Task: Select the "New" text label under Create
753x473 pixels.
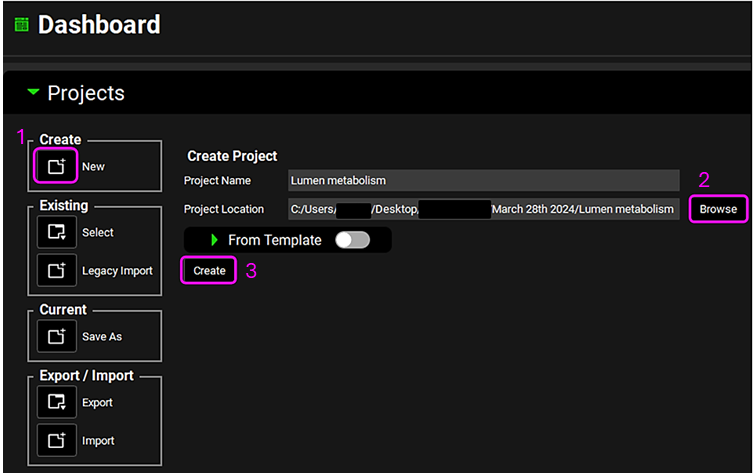Action: tap(93, 167)
